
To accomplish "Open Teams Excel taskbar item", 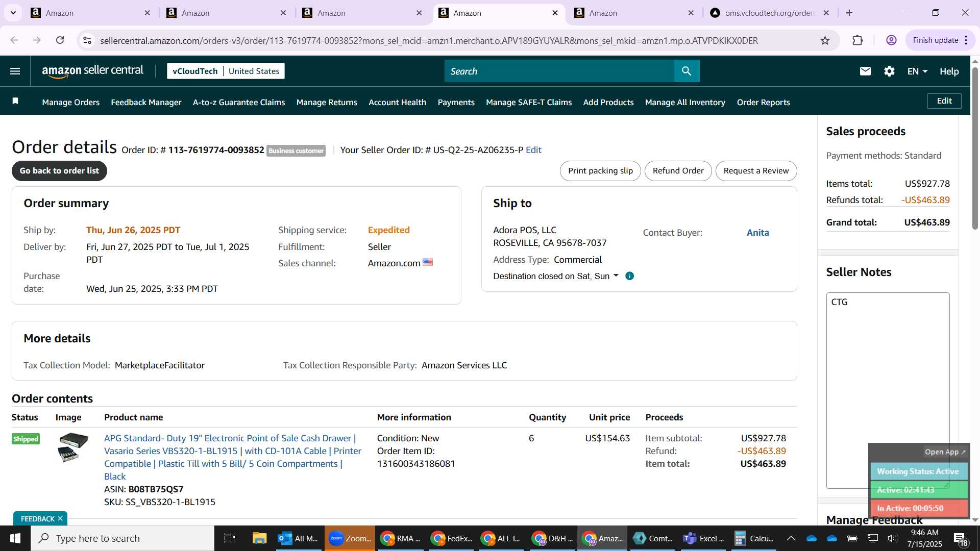I will pyautogui.click(x=704, y=538).
